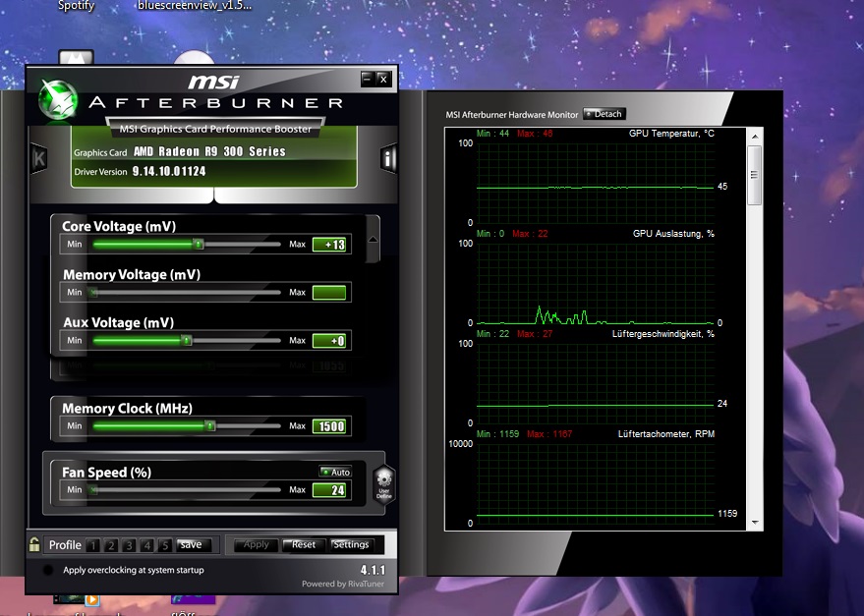Click the Spotify desktop shortcut label

click(76, 6)
